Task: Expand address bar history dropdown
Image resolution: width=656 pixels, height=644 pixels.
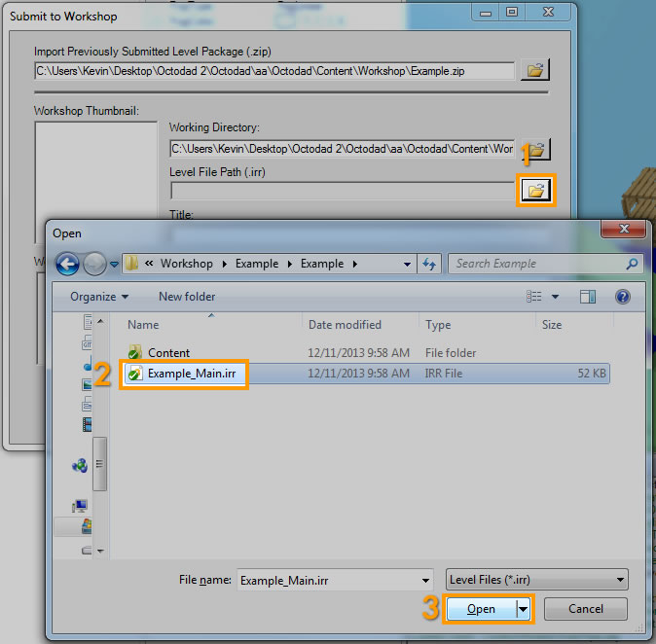Action: pos(407,265)
